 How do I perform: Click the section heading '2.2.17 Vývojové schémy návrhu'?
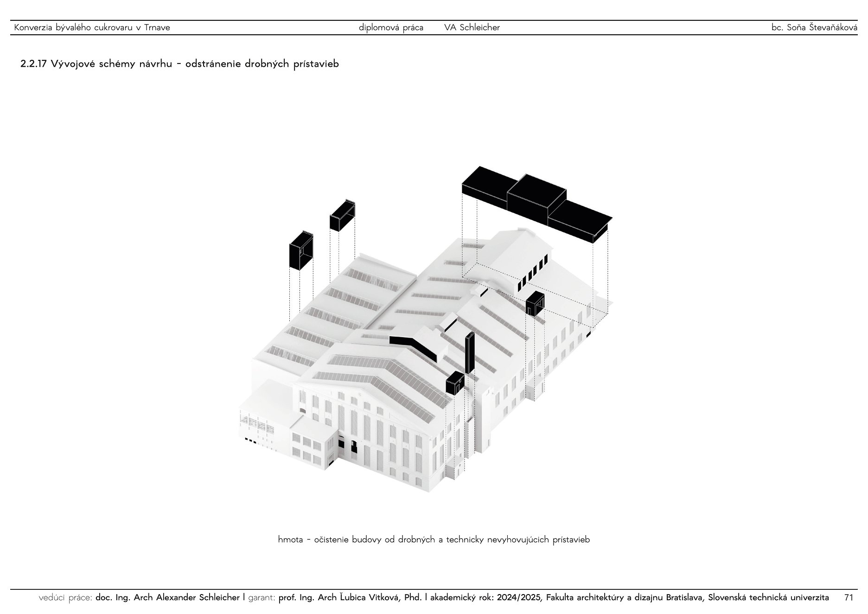click(x=179, y=64)
